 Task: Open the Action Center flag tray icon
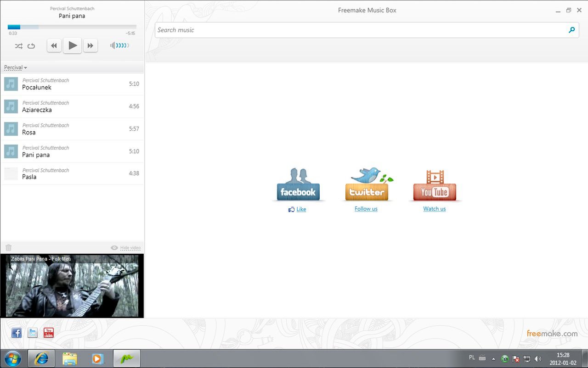516,359
